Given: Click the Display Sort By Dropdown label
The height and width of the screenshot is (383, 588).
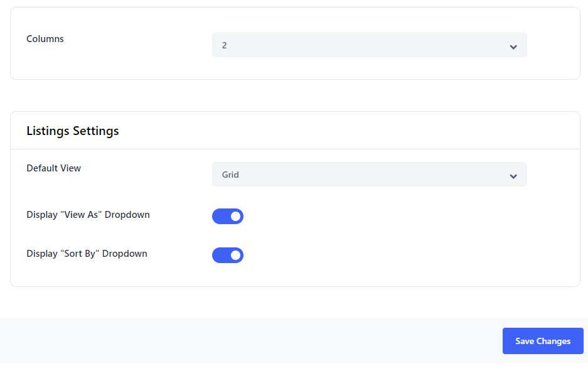Looking at the screenshot, I should click(87, 254).
